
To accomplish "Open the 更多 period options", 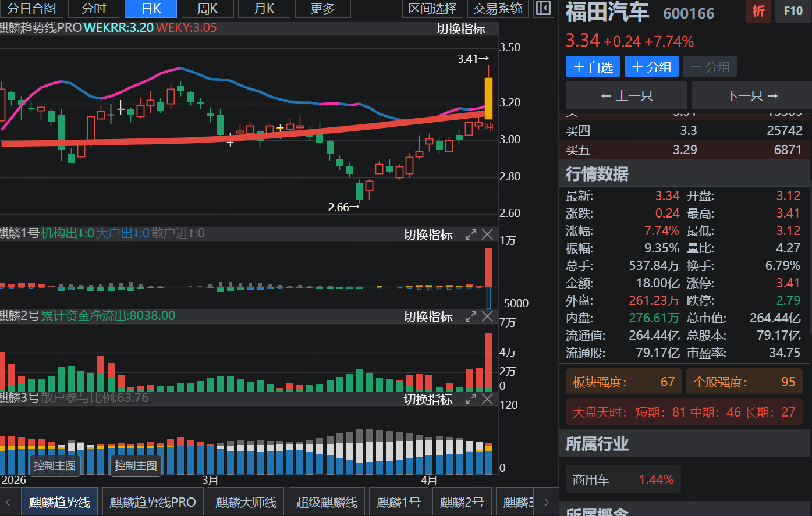I will (x=322, y=9).
